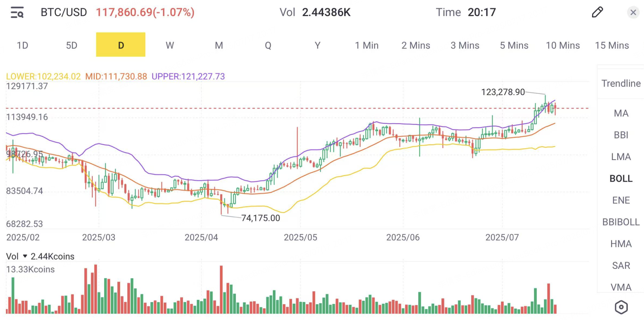Click the 74,175.00 low price marker
644x320 pixels.
click(260, 218)
